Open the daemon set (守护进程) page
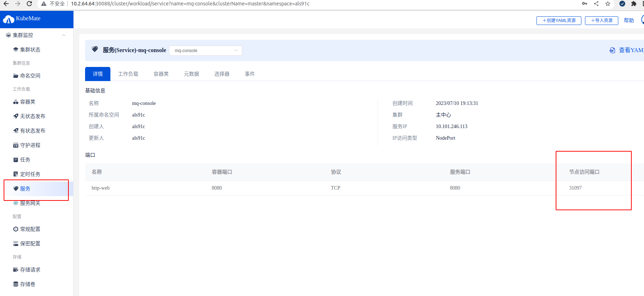 coord(30,145)
